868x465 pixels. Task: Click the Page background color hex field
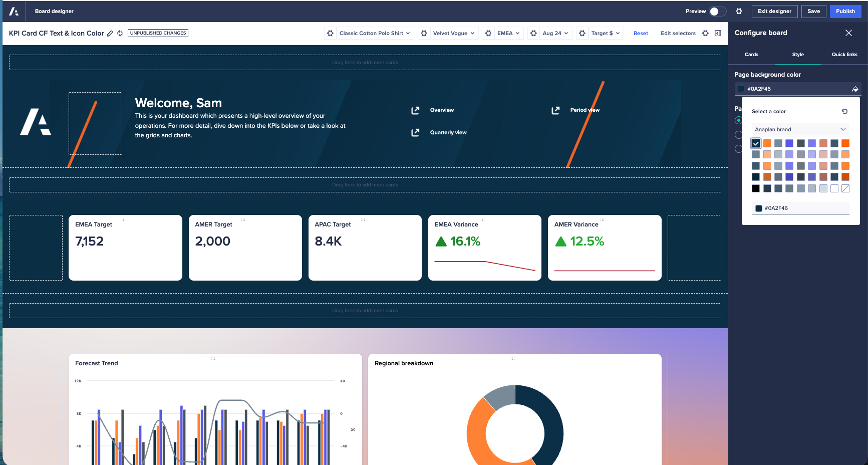click(798, 89)
